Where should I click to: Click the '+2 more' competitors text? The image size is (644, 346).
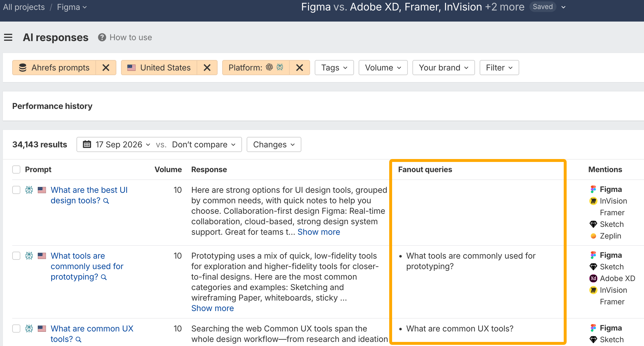tap(505, 7)
